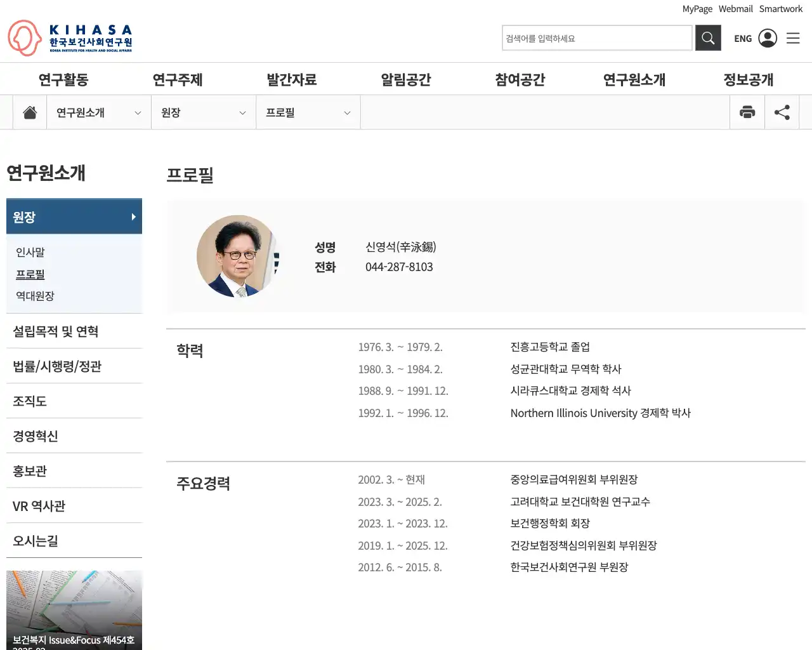Screen dimensions: 812x650
Task: Click the share icon
Action: click(782, 112)
